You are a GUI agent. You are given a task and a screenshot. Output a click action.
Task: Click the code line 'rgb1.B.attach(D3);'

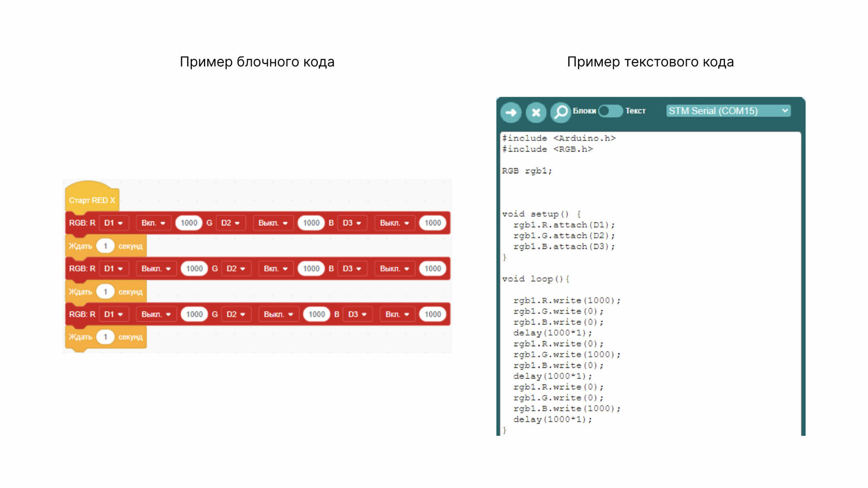pyautogui.click(x=564, y=246)
